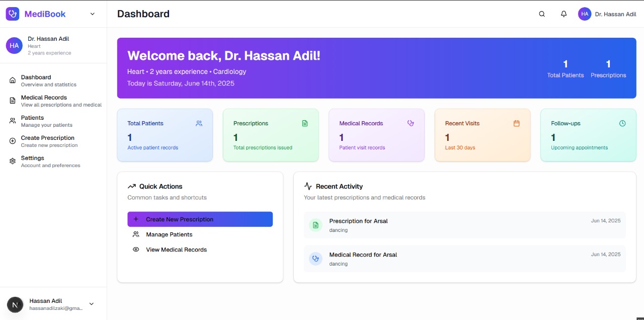Click the calendar icon on Recent Visits card
The image size is (644, 320).
516,123
